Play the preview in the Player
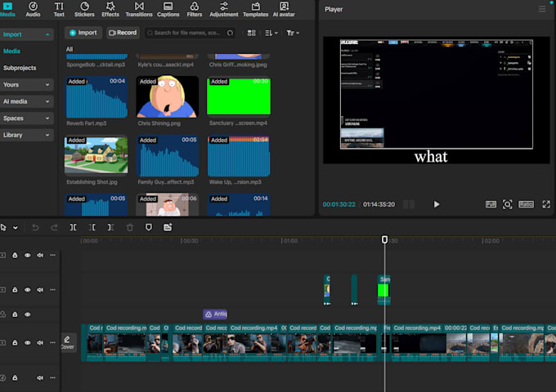This screenshot has height=392, width=556. 437,204
